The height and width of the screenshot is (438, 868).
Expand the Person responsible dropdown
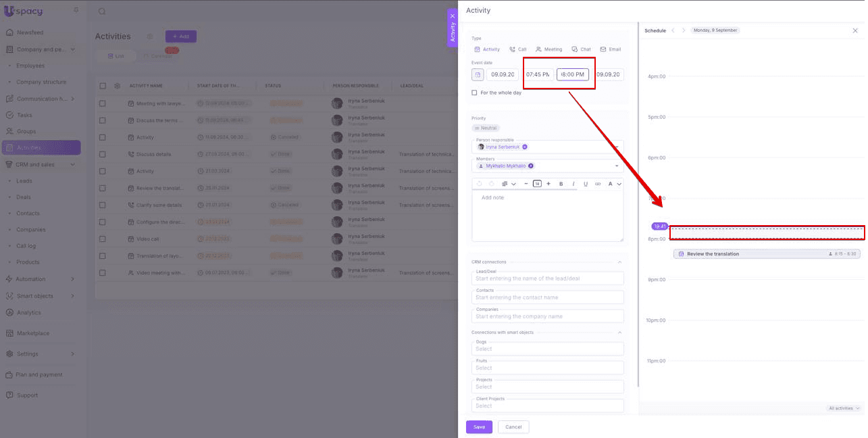(x=617, y=147)
